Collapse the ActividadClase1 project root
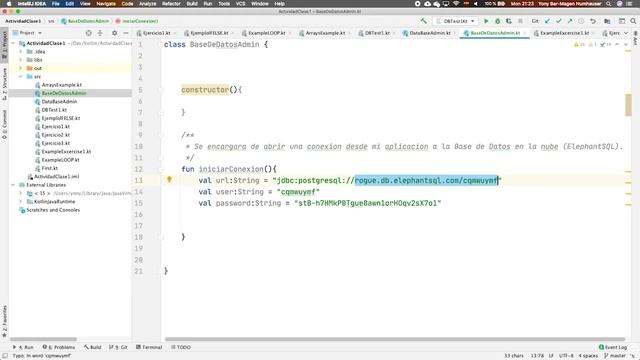Screen dimensions: 640x360 point(13,43)
